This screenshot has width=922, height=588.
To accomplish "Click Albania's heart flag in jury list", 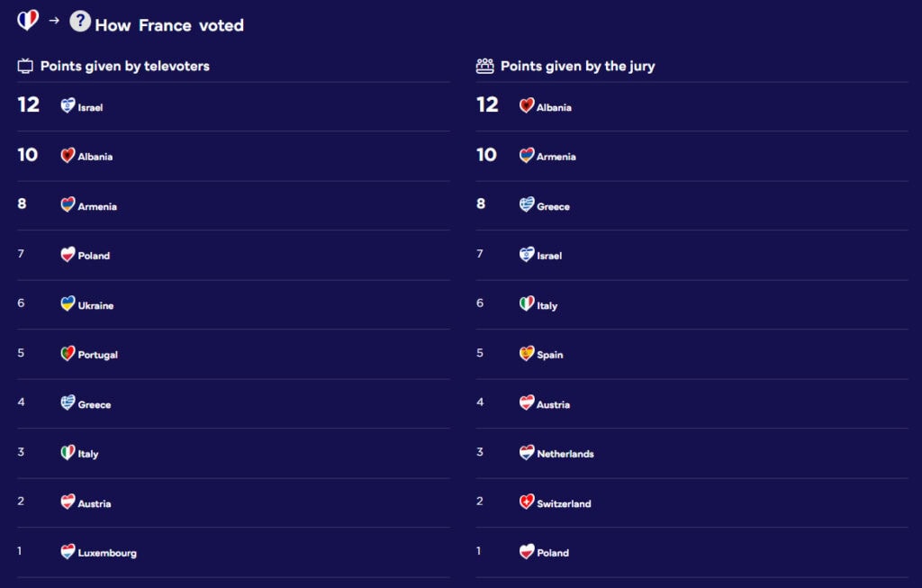I will coord(527,105).
